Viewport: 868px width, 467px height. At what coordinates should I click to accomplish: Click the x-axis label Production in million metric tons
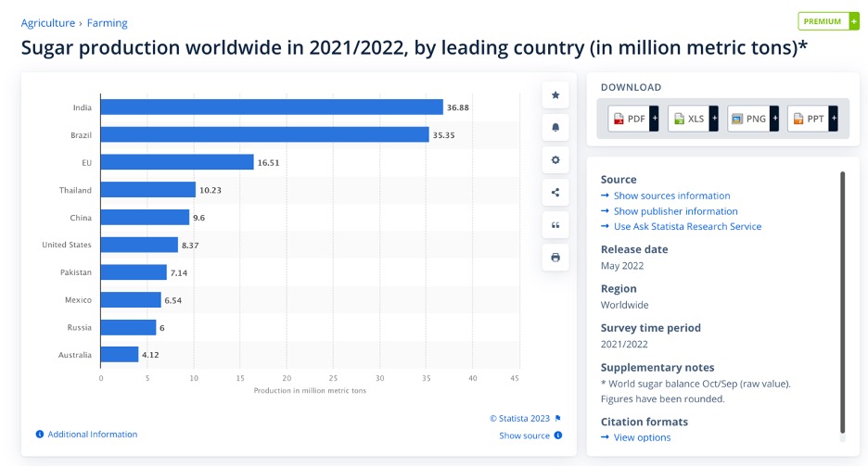click(310, 390)
